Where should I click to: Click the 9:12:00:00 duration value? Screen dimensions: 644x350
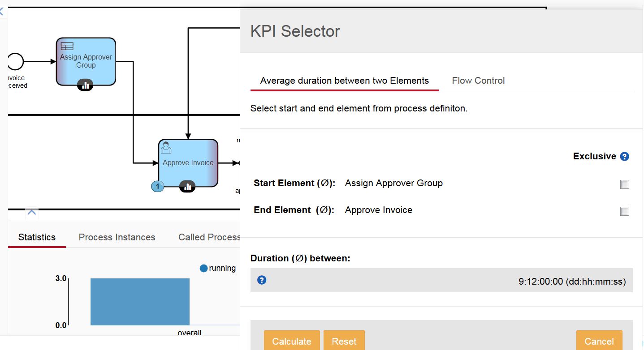(572, 282)
